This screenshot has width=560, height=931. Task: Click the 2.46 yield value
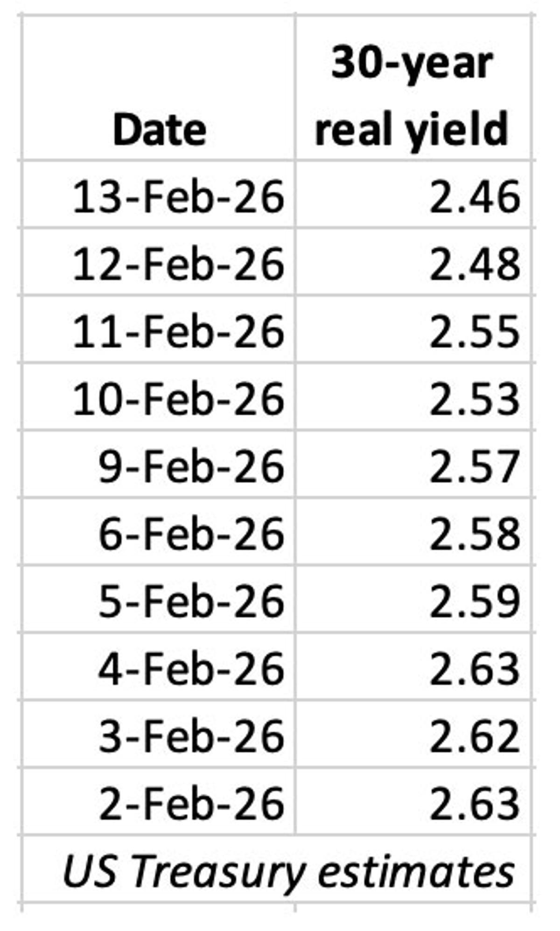pyautogui.click(x=474, y=196)
